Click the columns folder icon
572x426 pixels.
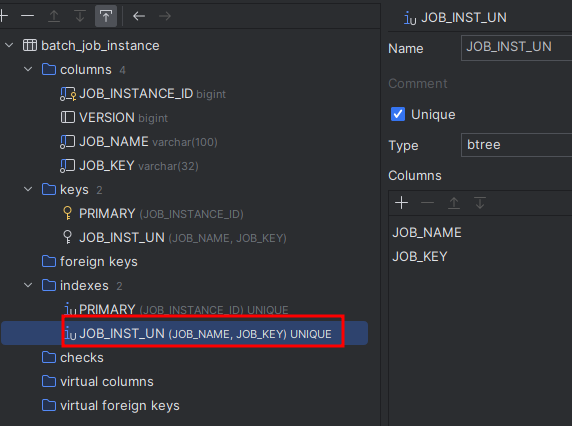49,69
